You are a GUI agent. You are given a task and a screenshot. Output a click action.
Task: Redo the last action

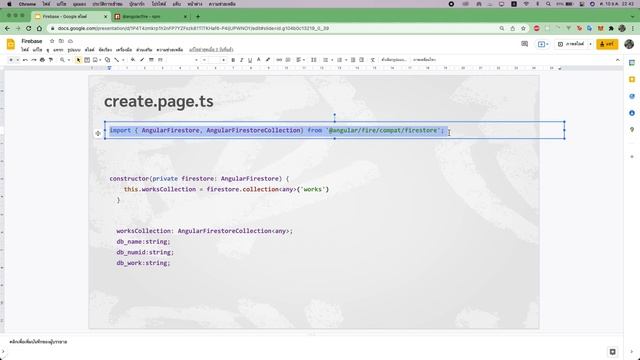tap(33, 60)
